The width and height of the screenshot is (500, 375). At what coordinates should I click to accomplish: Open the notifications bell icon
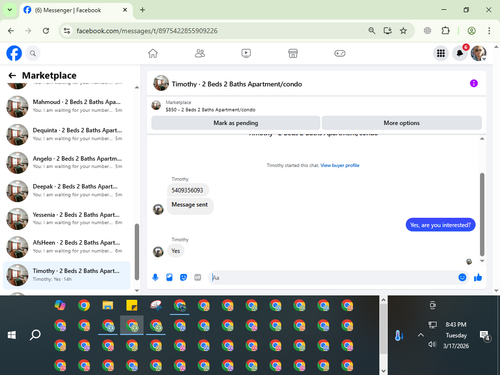point(460,53)
